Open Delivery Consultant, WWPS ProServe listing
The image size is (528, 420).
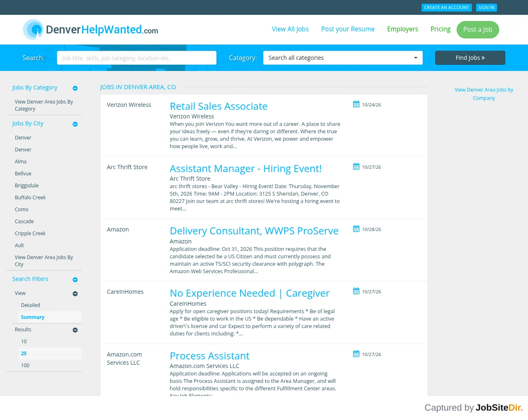(x=254, y=231)
